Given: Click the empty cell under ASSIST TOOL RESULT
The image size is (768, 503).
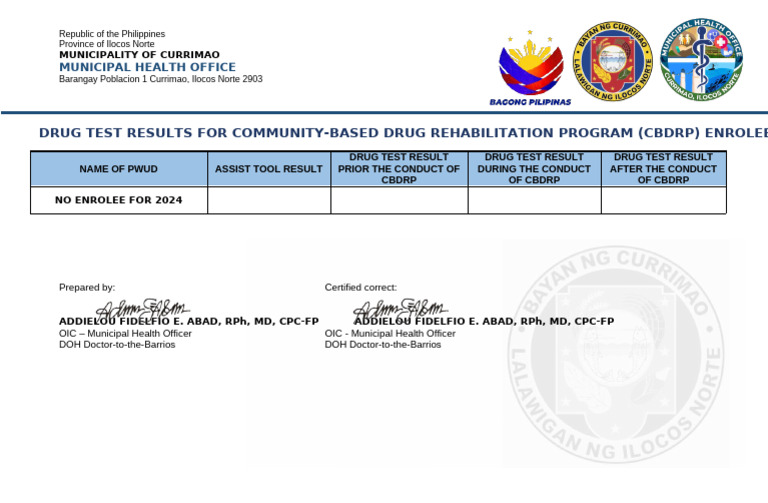Looking at the screenshot, I should pos(269,200).
